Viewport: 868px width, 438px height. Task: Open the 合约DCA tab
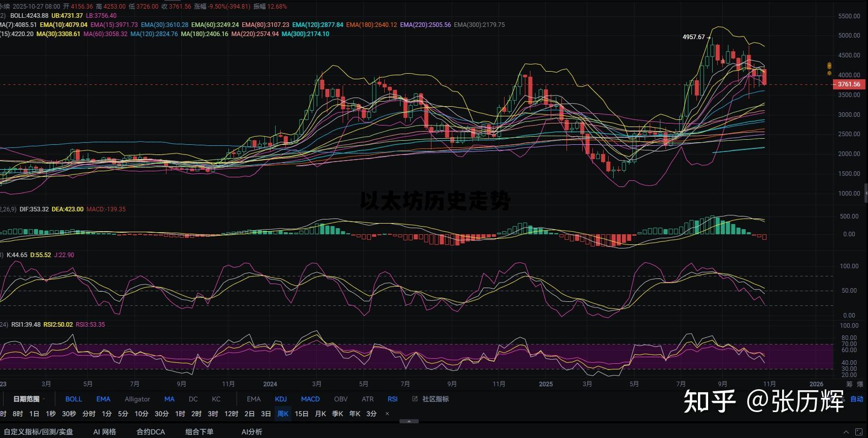pyautogui.click(x=150, y=431)
